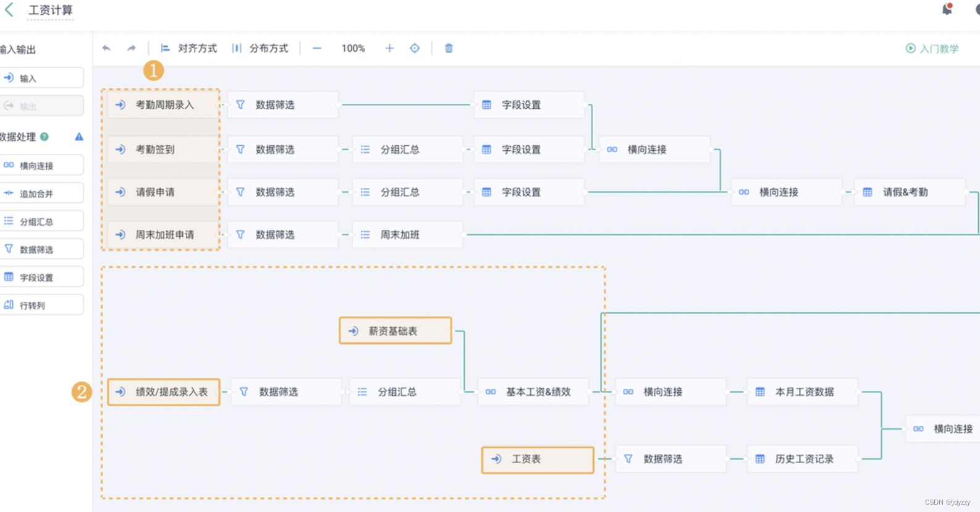Pick 追加合并 from the sidebar
Image resolution: width=980 pixels, height=512 pixels.
pos(41,194)
